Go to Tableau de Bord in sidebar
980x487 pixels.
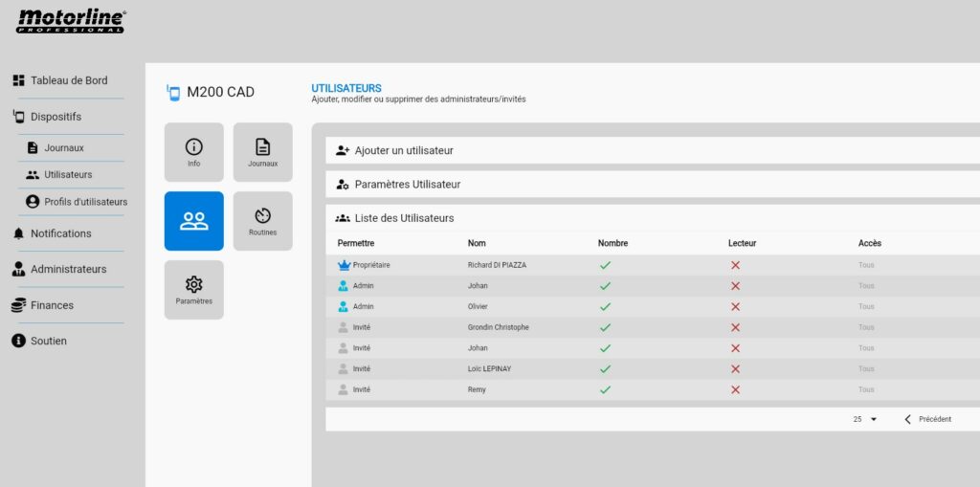pyautogui.click(x=68, y=80)
